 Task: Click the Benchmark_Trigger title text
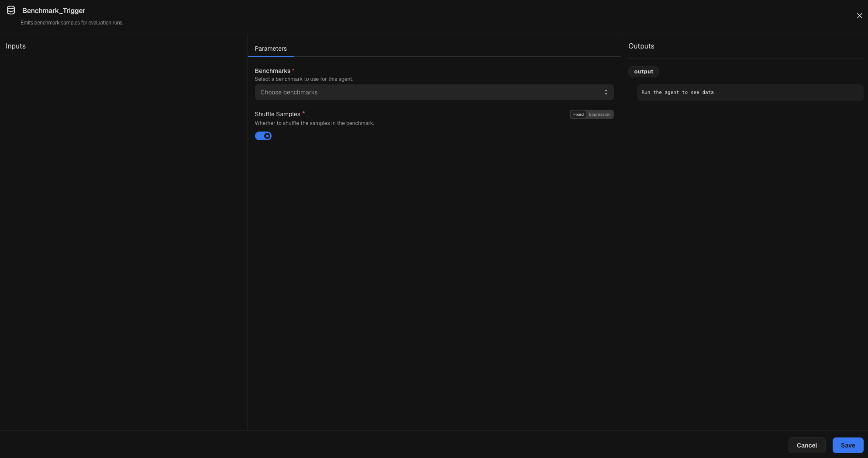pos(54,10)
